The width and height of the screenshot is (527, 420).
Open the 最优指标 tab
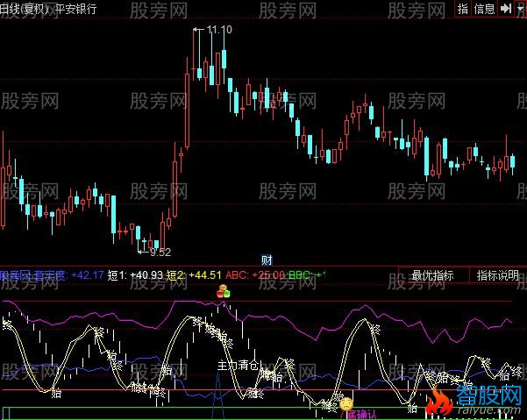[x=433, y=275]
